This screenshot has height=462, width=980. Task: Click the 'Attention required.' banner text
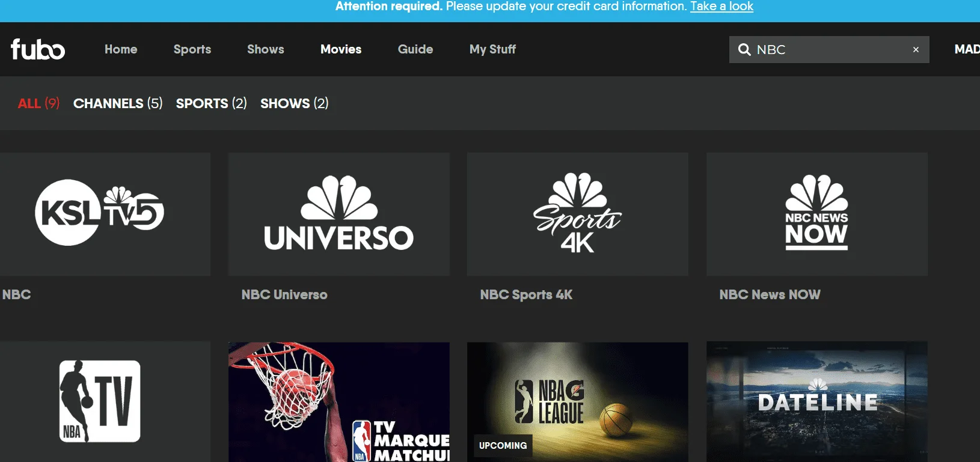pos(389,7)
